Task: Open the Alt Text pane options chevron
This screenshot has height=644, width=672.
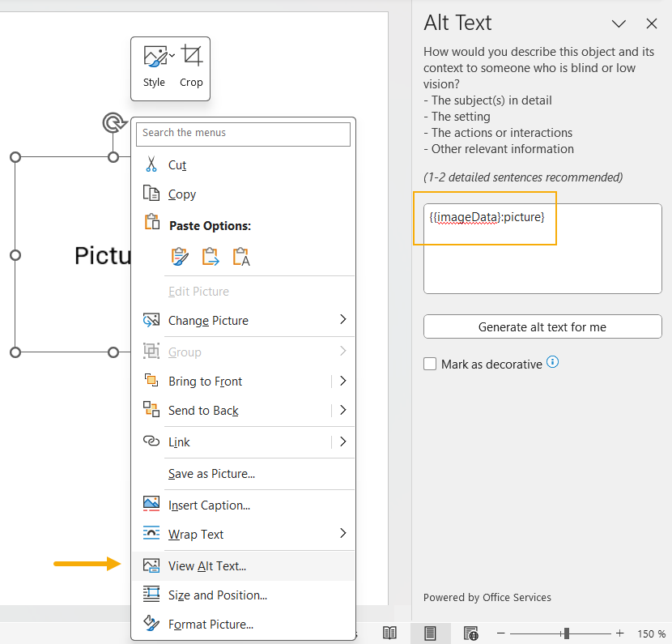Action: tap(619, 23)
